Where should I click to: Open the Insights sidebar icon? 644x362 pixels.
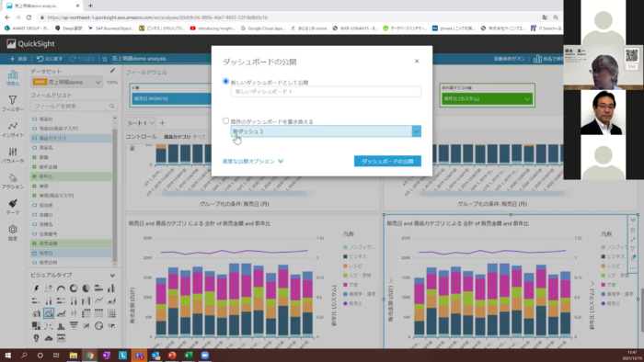point(13,130)
